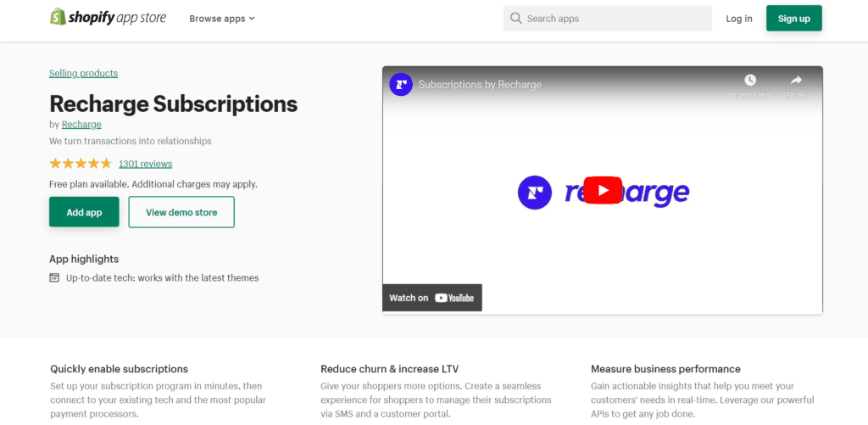Click the five-star rating icons
Viewport: 868px width, 425px height.
tap(81, 164)
